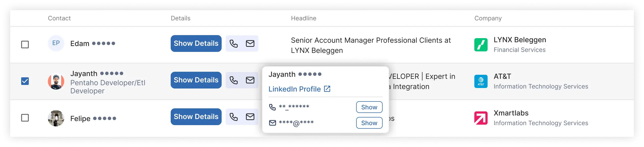Open the Xmartlabs company logo
The width and height of the screenshot is (644, 147).
[x=481, y=118]
